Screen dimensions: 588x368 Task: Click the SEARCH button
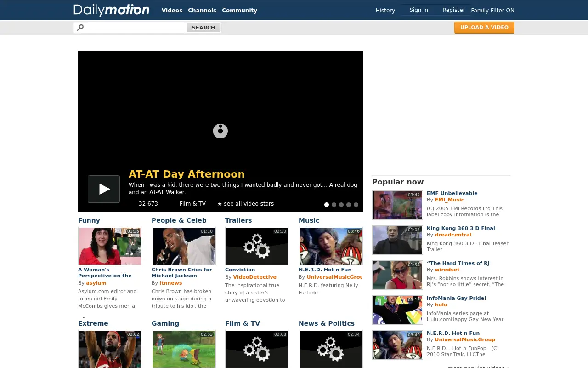tap(204, 28)
